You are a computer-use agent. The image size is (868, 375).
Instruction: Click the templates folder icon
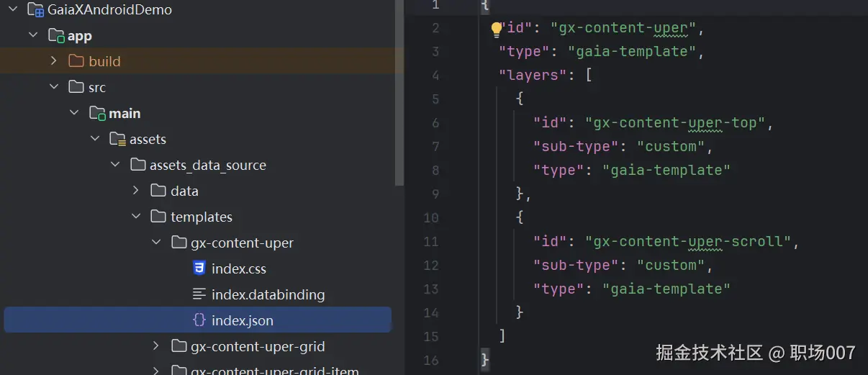159,217
